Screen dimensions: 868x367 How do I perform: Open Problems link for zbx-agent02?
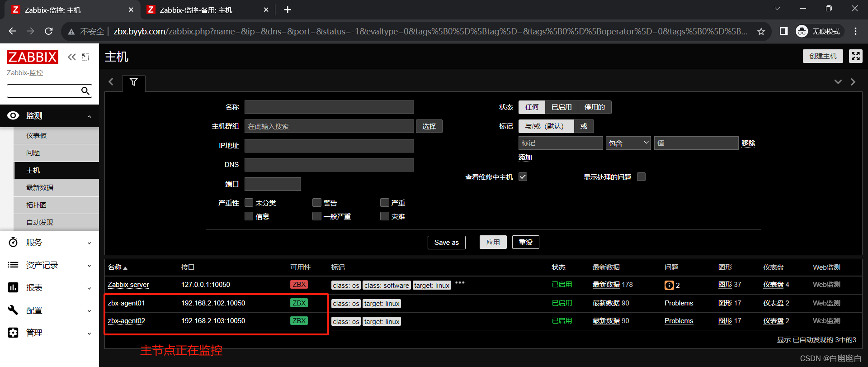tap(679, 321)
